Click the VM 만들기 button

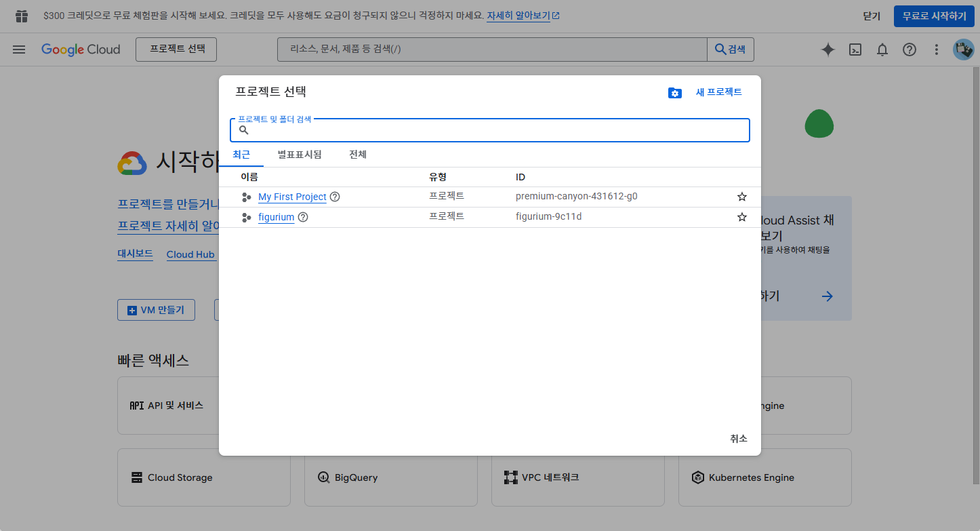156,310
